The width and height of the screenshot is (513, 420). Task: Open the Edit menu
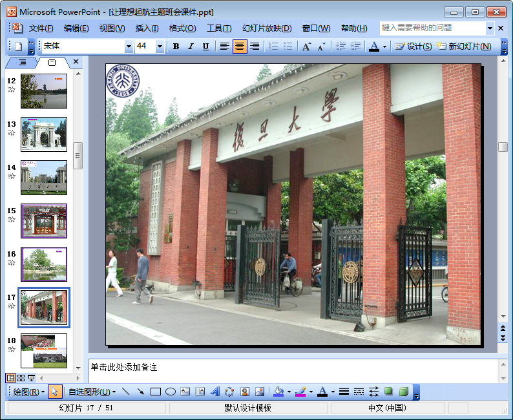click(76, 28)
